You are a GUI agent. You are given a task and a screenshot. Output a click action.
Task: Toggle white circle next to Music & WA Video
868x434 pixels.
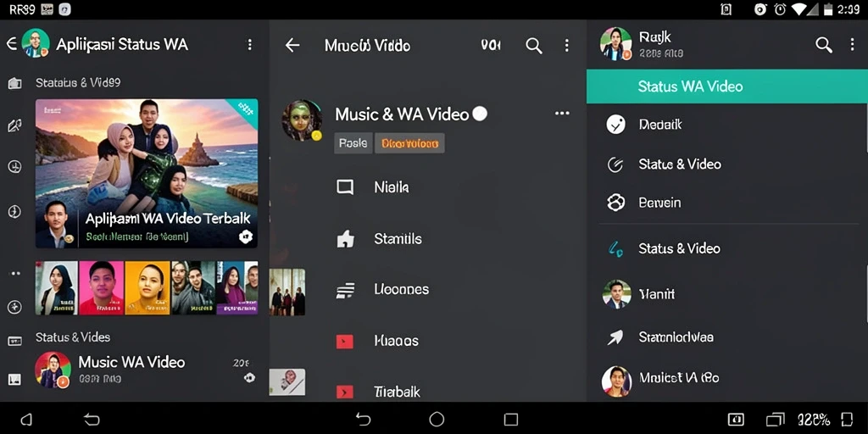pos(480,114)
